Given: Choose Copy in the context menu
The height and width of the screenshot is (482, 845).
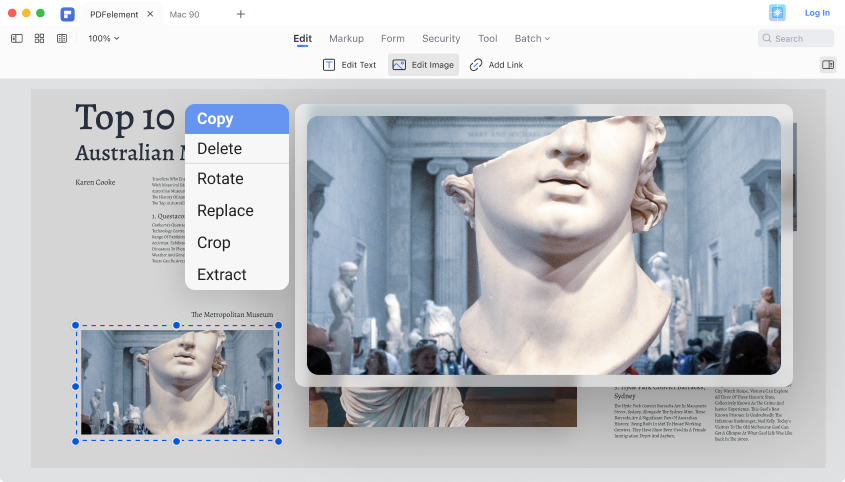Looking at the screenshot, I should click(x=236, y=119).
